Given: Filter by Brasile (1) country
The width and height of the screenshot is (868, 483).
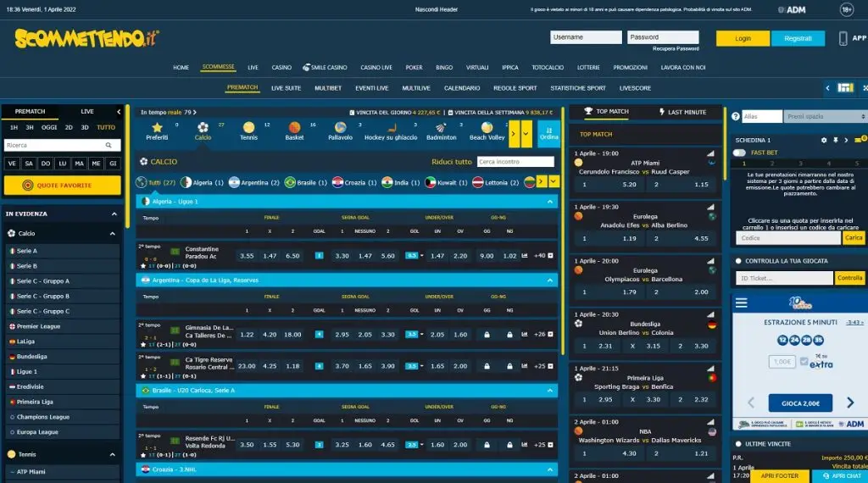Looking at the screenshot, I should click(x=305, y=182).
